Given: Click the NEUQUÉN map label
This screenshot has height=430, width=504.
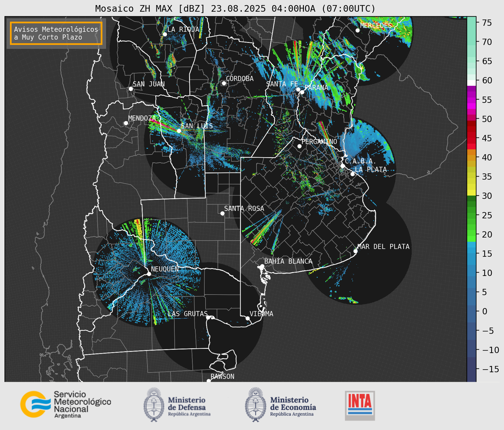Looking at the screenshot, I should pyautogui.click(x=165, y=269).
